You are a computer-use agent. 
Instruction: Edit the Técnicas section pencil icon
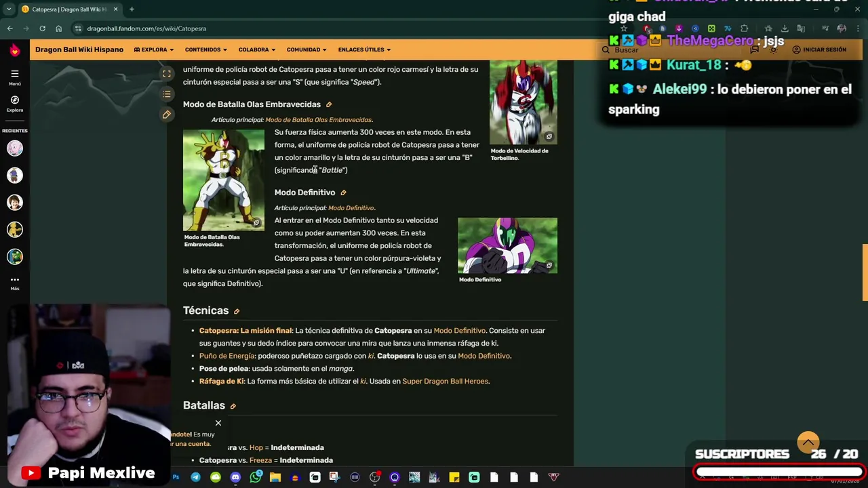point(237,311)
